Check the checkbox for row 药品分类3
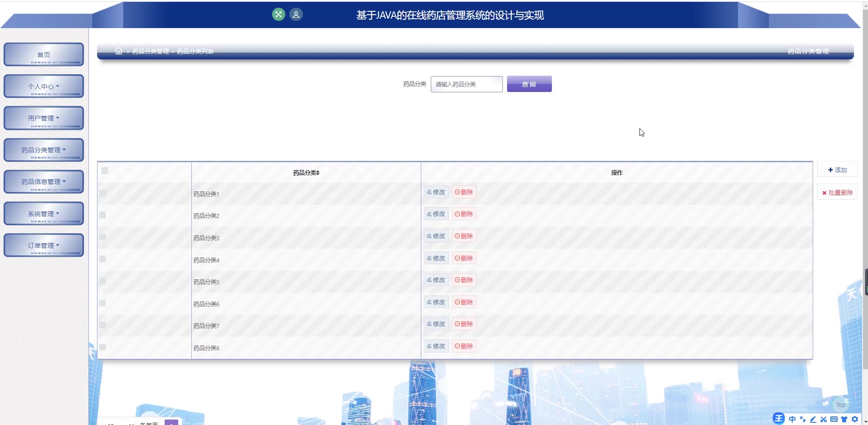Viewport: 868px width, 425px height. [102, 237]
